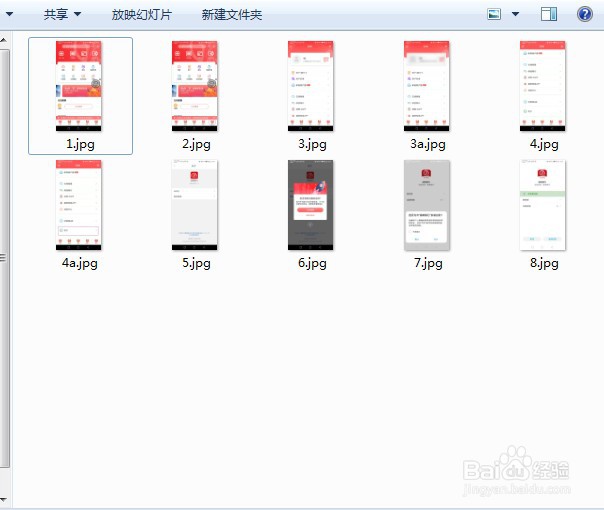Expand the view options dropdown arrow
This screenshot has width=604, height=510.
pyautogui.click(x=515, y=14)
